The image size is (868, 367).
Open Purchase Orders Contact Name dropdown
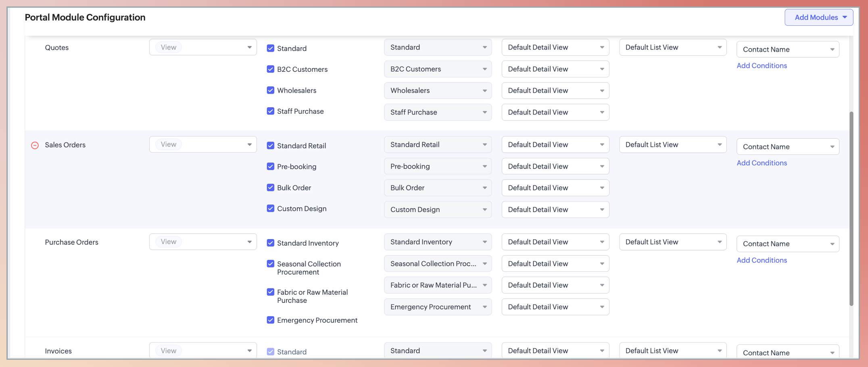click(x=787, y=244)
